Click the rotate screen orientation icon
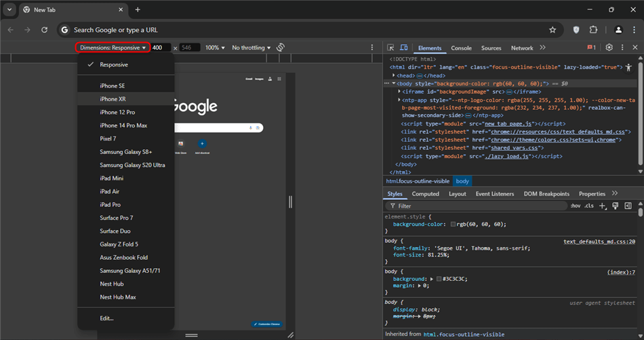The height and width of the screenshot is (340, 644). pos(281,48)
